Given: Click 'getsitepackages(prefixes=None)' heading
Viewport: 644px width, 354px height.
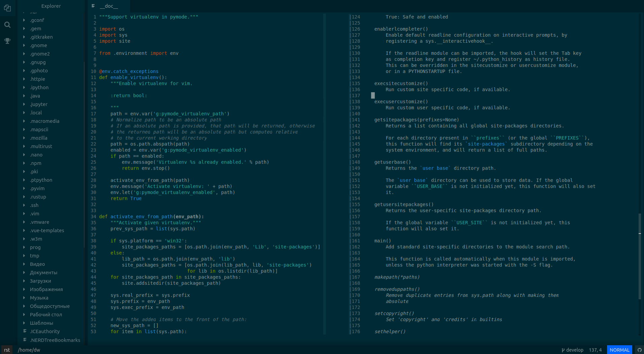Looking at the screenshot, I should 417,120.
